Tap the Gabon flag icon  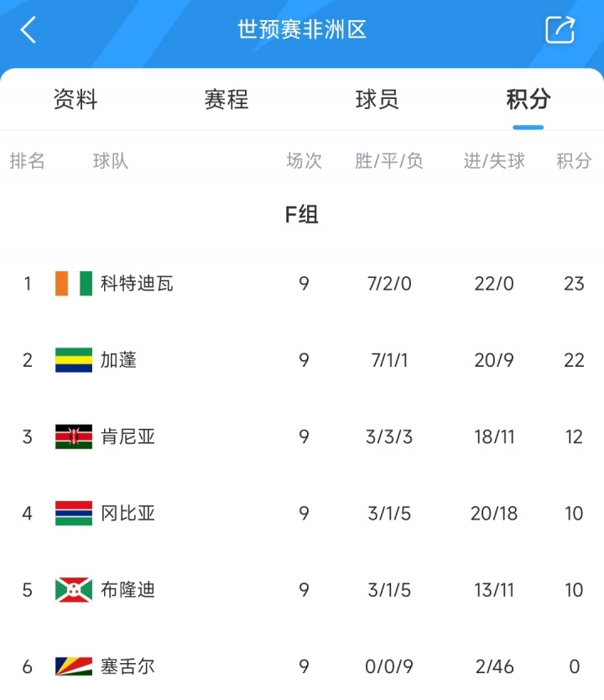coord(74,360)
